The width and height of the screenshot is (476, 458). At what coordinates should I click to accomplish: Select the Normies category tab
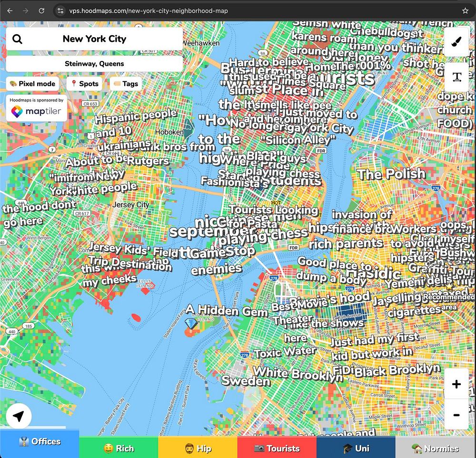(x=436, y=448)
